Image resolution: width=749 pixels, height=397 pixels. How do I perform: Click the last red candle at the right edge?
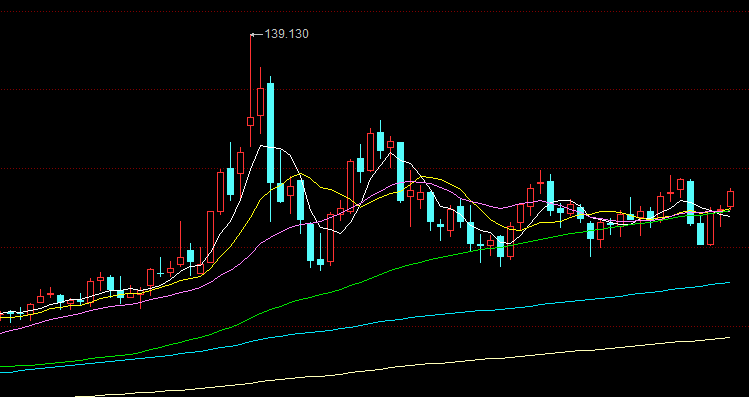(730, 198)
